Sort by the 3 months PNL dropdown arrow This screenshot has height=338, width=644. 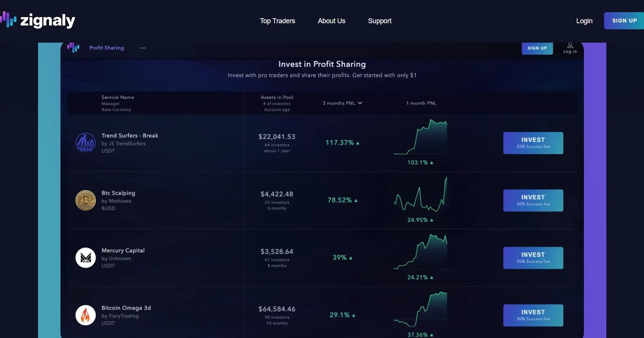point(360,103)
